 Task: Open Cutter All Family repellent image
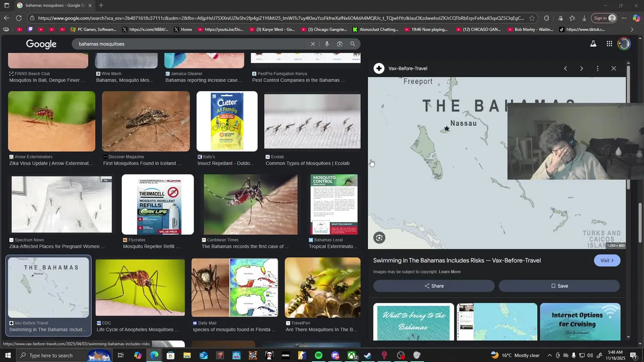point(227,121)
